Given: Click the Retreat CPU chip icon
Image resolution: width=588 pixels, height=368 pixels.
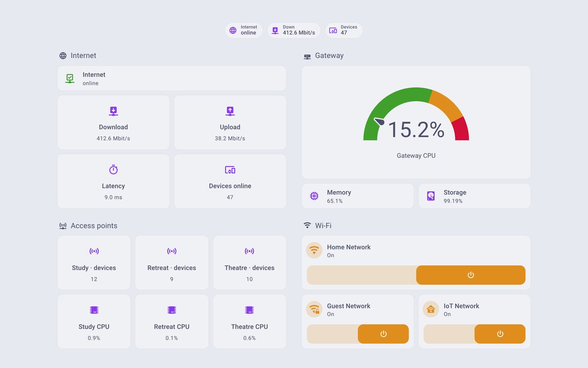Looking at the screenshot, I should tap(171, 310).
